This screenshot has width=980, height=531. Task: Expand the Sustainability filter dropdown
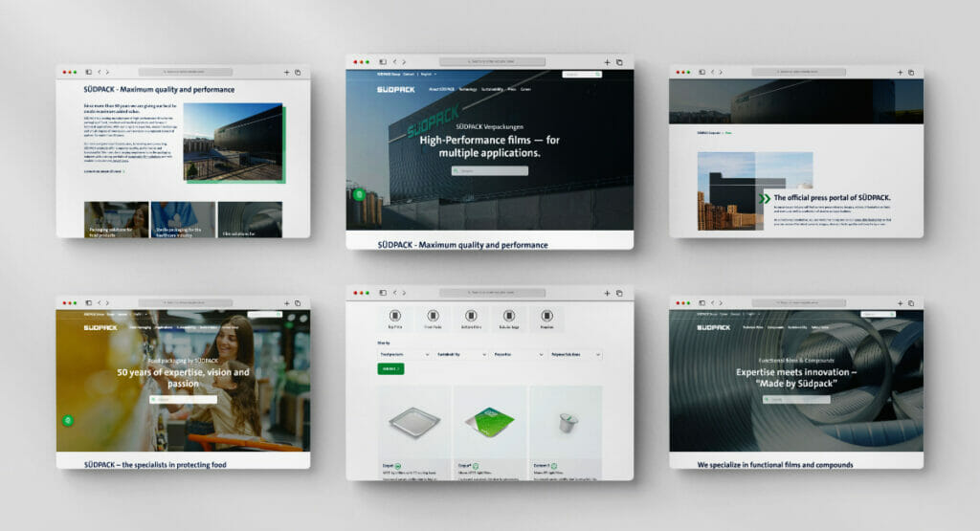[452, 354]
